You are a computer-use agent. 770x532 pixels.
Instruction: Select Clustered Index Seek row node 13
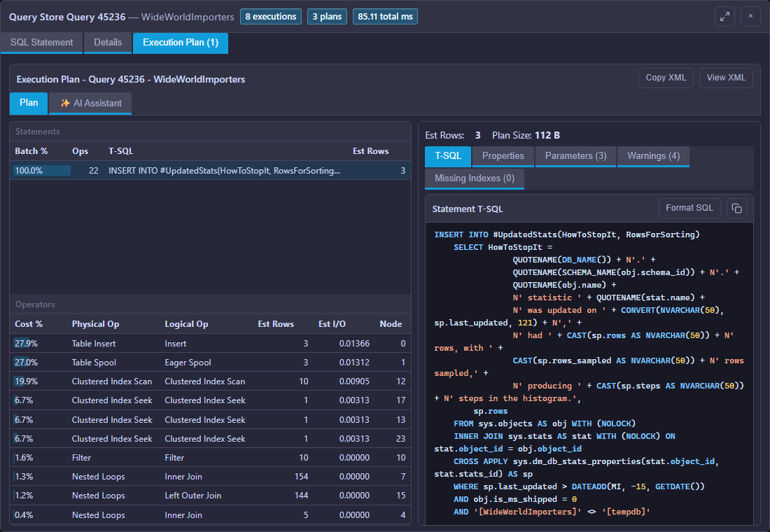pyautogui.click(x=210, y=419)
